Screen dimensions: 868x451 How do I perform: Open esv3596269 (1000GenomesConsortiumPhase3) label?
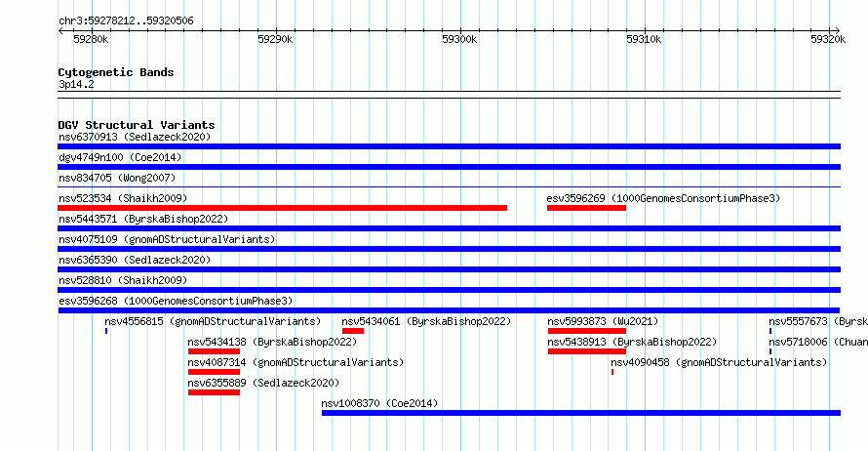(663, 198)
